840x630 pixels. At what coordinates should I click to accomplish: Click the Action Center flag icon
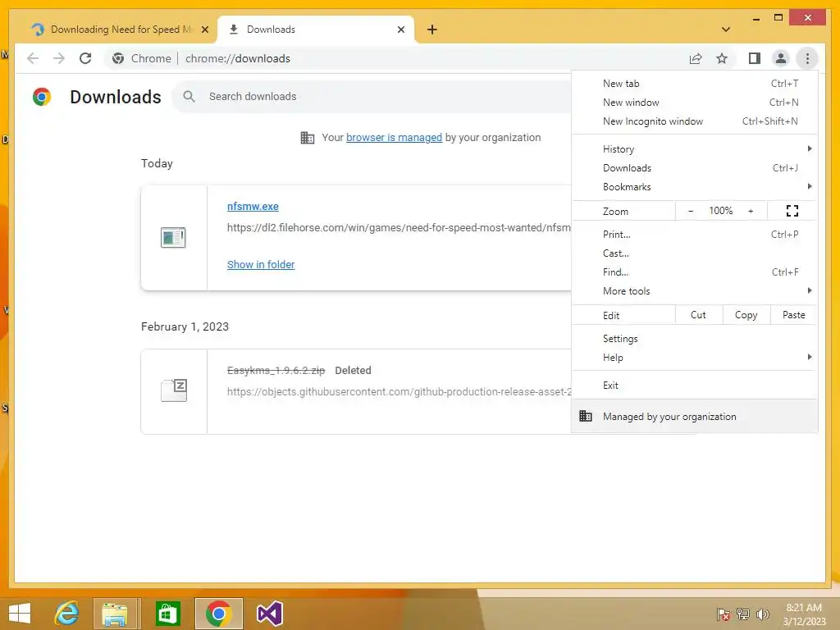click(724, 614)
